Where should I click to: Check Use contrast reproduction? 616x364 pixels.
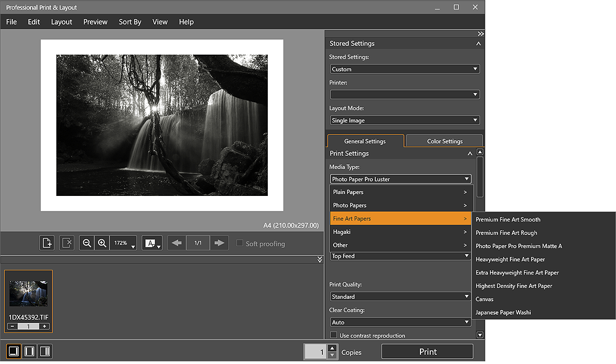(x=334, y=335)
